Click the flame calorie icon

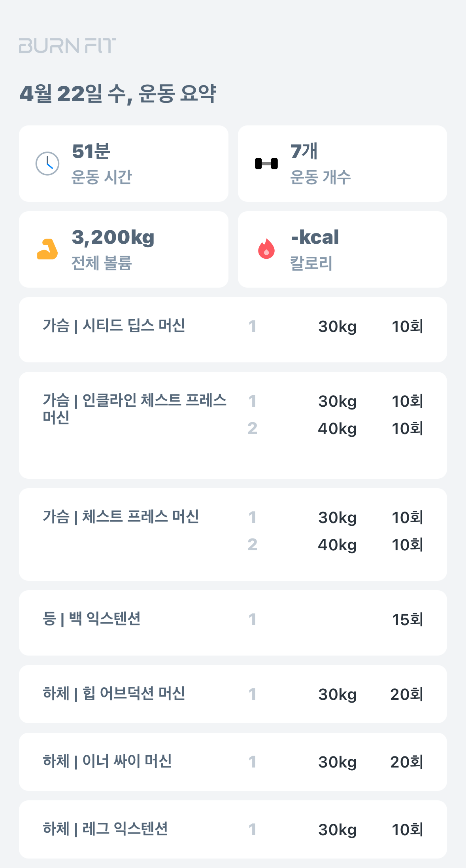(x=266, y=249)
